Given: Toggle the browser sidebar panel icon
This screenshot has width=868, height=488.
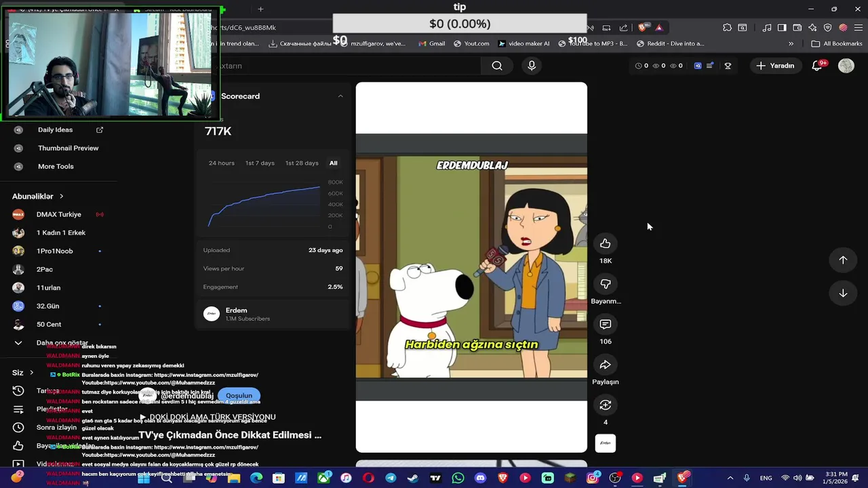Looking at the screenshot, I should coord(782,28).
